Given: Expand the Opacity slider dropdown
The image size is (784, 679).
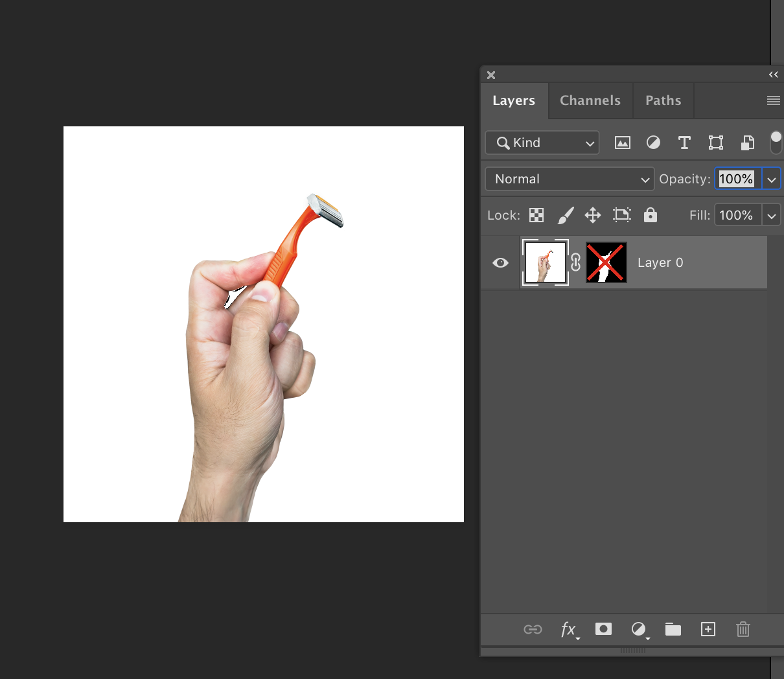Looking at the screenshot, I should pyautogui.click(x=772, y=179).
